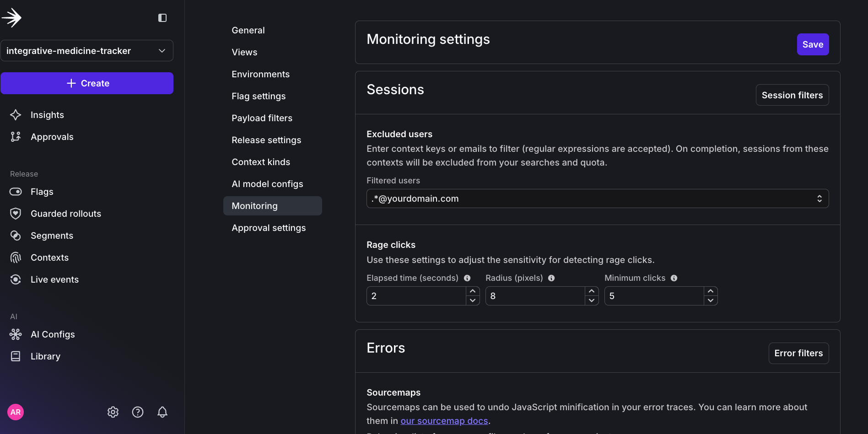
Task: Switch to the Environments settings tab
Action: 260,74
